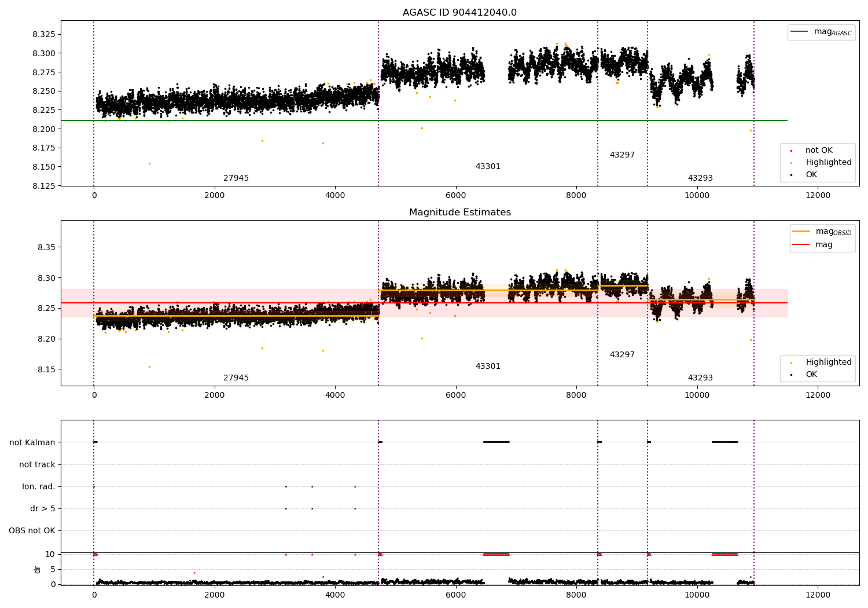Click y-tick 8.25 in Magnitude Estimates plot
The width and height of the screenshot is (868, 608).
[46, 309]
